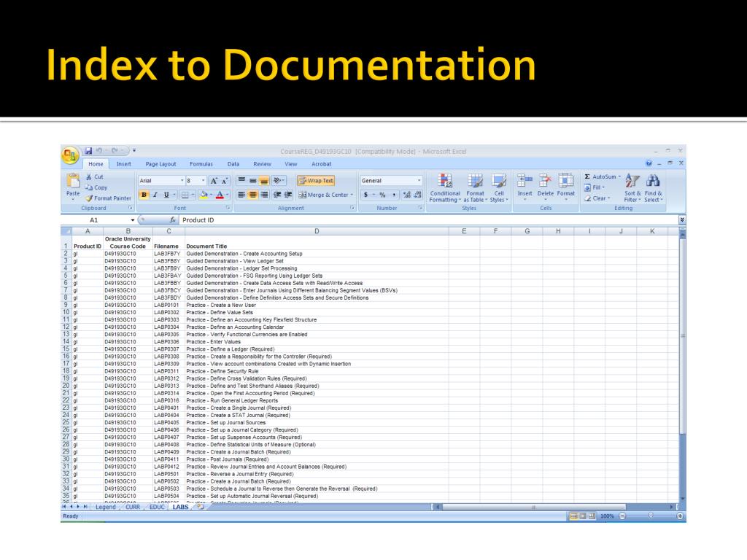This screenshot has height=560, width=747.
Task: Open Conditional Formatting menu
Action: point(445,187)
